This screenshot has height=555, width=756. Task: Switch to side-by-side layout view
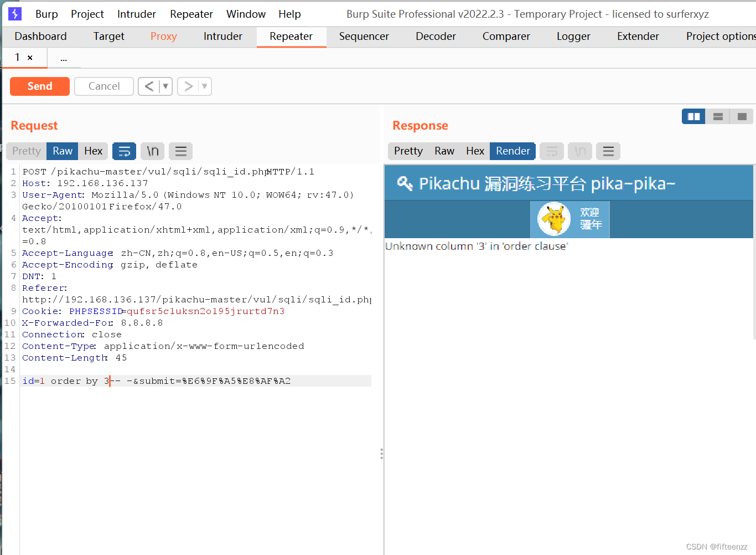click(x=693, y=116)
